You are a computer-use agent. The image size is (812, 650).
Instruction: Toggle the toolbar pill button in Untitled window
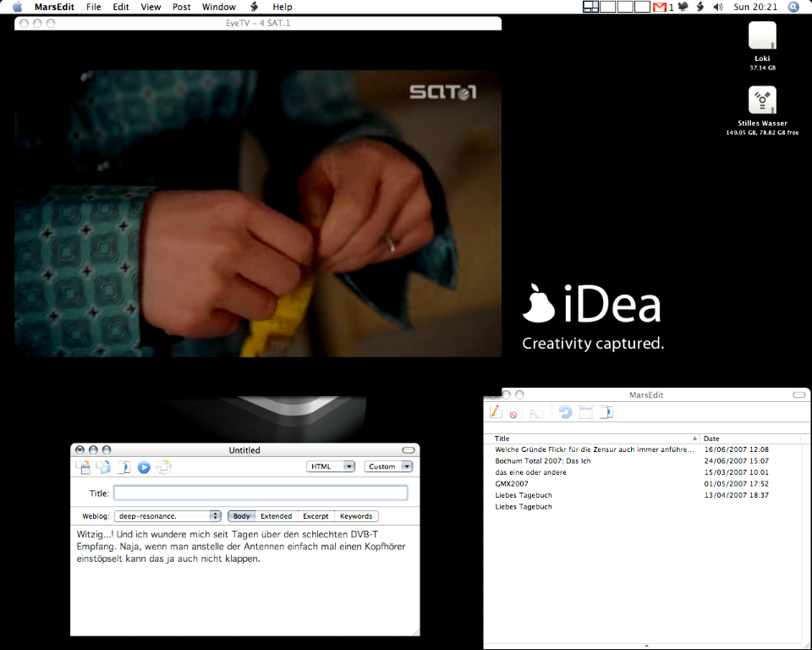coord(409,450)
